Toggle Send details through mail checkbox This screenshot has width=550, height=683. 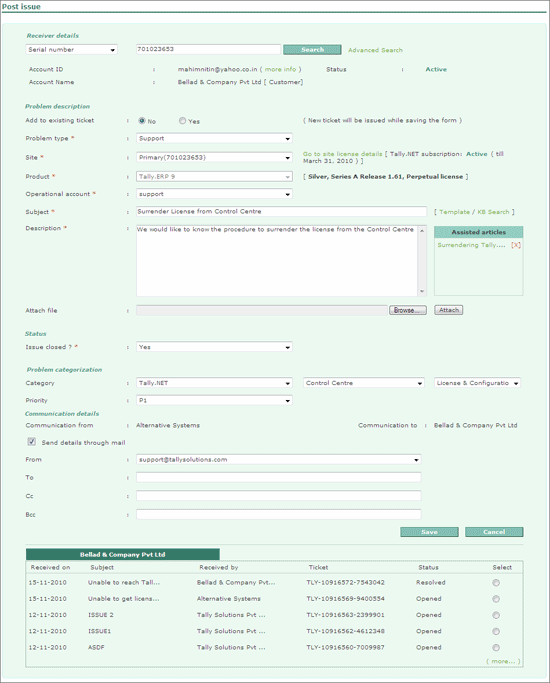(x=32, y=442)
